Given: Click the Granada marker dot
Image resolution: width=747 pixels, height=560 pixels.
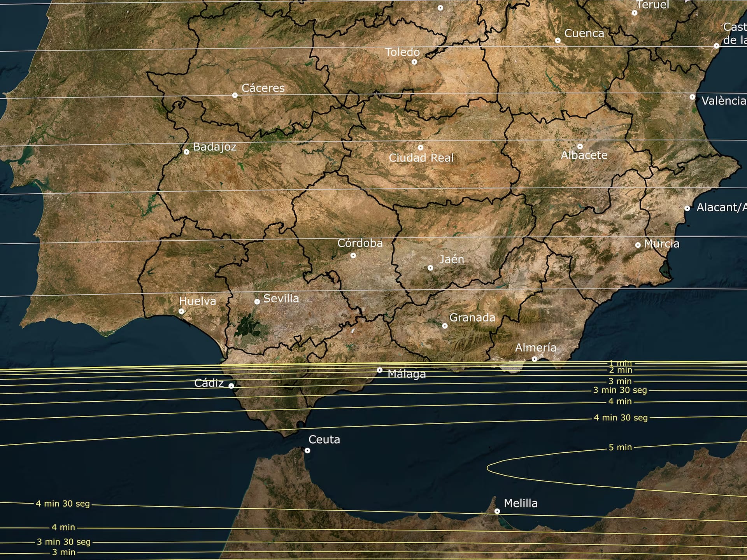Looking at the screenshot, I should click(445, 326).
